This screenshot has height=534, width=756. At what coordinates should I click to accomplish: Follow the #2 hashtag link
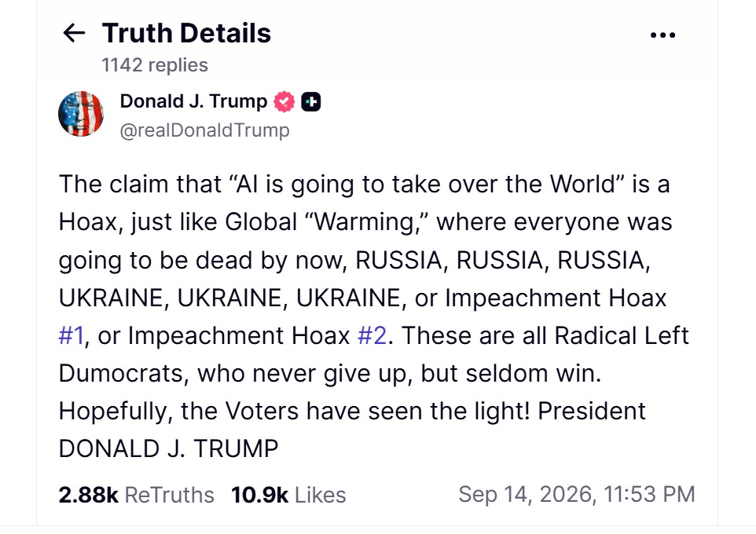pos(372,335)
